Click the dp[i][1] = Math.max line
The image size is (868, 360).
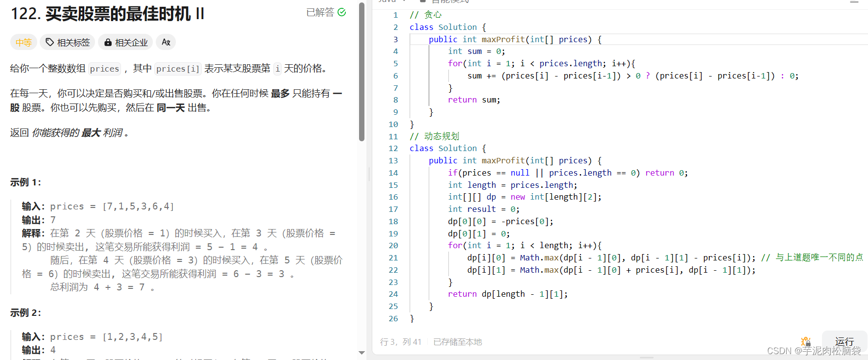[x=611, y=270]
